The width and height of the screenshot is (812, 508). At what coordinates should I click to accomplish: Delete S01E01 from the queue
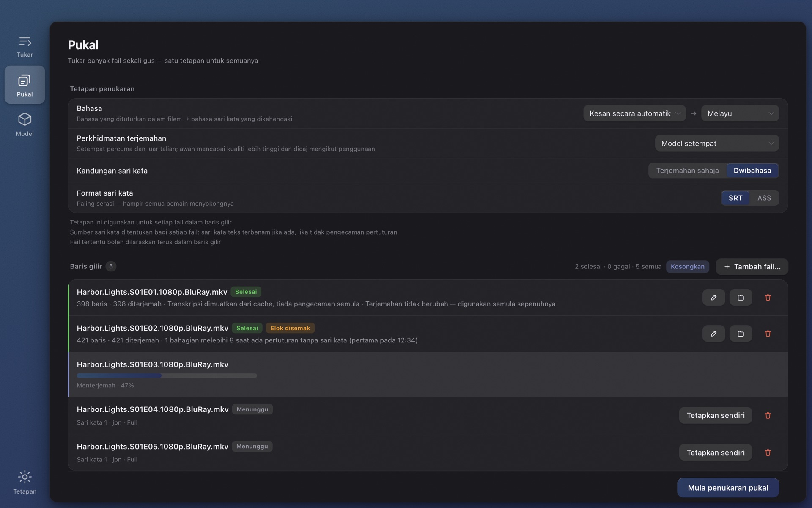[768, 298]
